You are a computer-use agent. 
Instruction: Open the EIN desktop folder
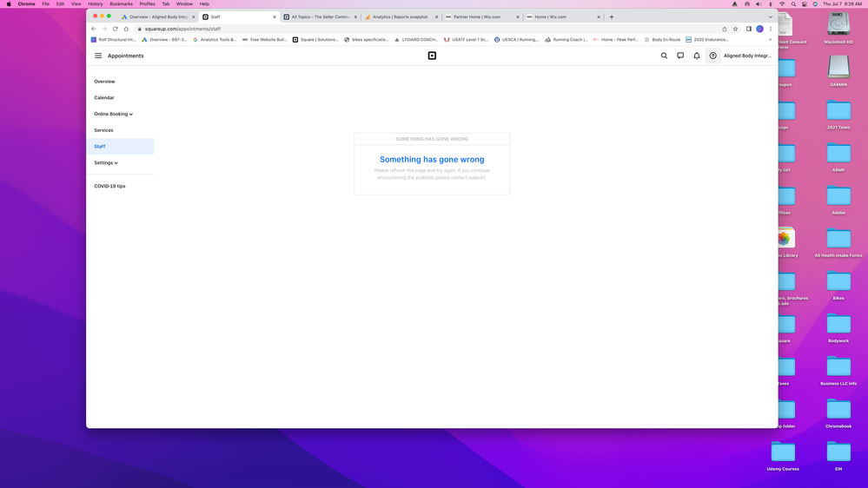pos(838,456)
